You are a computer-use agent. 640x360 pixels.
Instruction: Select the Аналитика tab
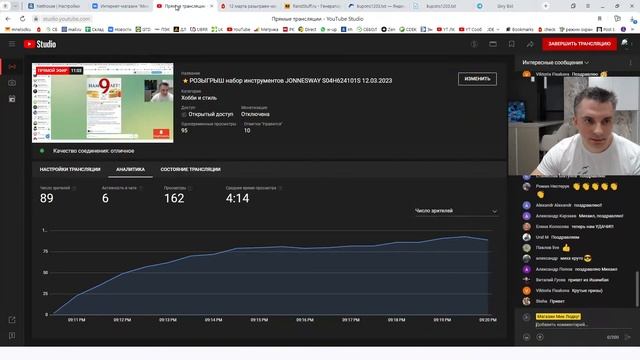click(130, 169)
